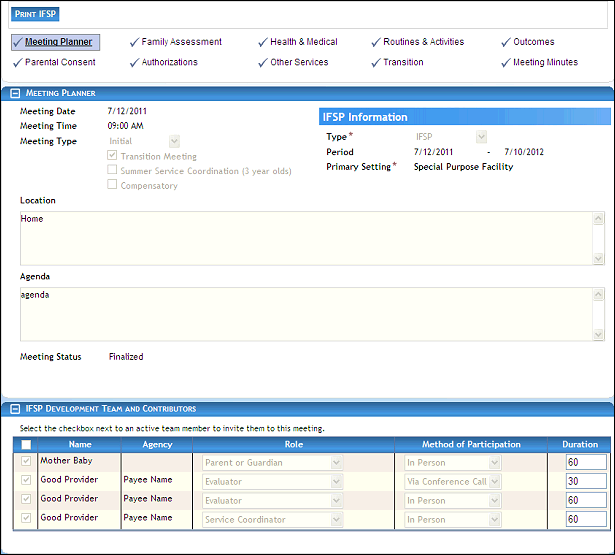This screenshot has height=555, width=615.
Task: Click the Parental Consent checkmark icon
Action: (x=17, y=63)
